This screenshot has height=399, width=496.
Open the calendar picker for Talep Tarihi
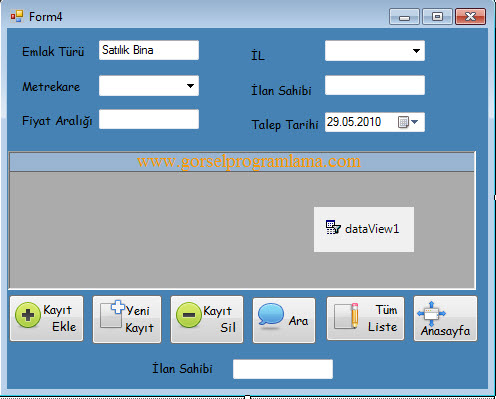(408, 122)
